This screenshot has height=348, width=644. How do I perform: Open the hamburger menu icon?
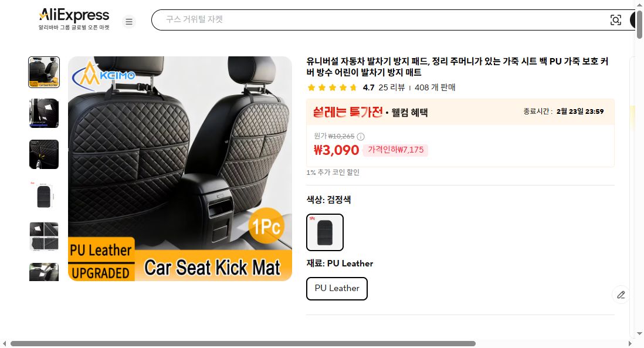(128, 21)
